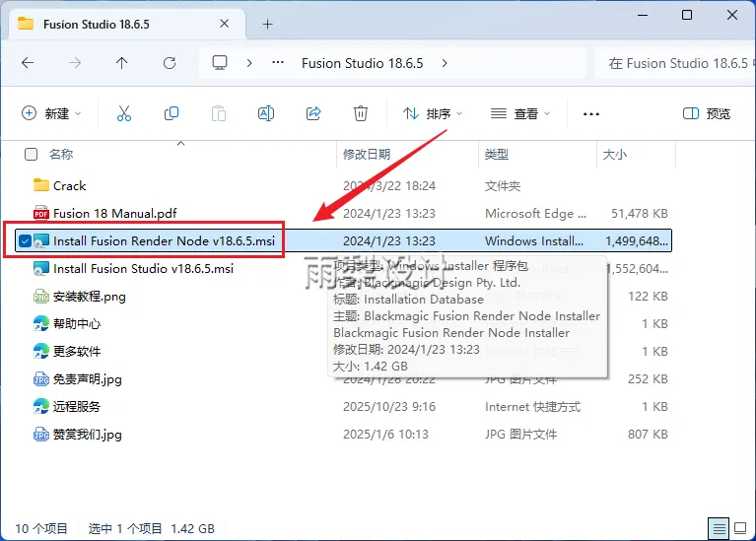Select the 帮助中心 shortcut name
This screenshot has width=756, height=541.
pyautogui.click(x=77, y=323)
